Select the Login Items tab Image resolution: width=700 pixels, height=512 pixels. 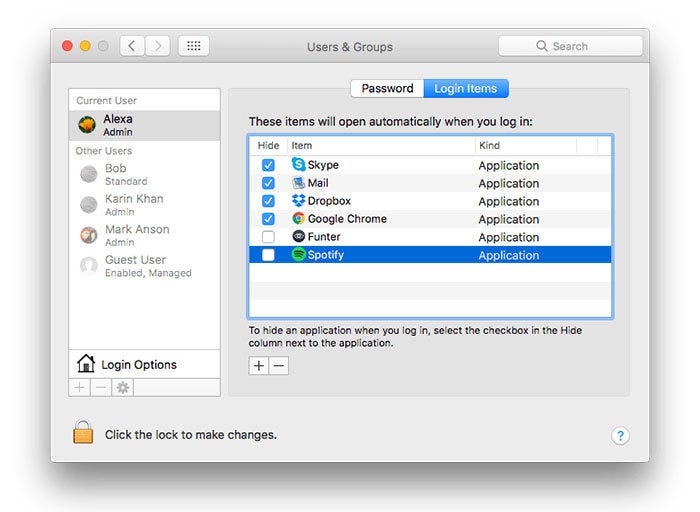tap(466, 88)
